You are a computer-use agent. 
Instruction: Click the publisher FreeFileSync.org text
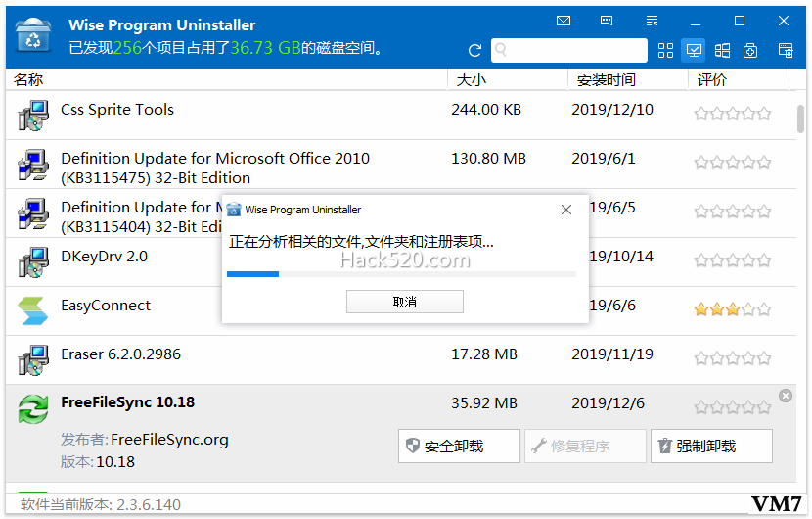169,440
